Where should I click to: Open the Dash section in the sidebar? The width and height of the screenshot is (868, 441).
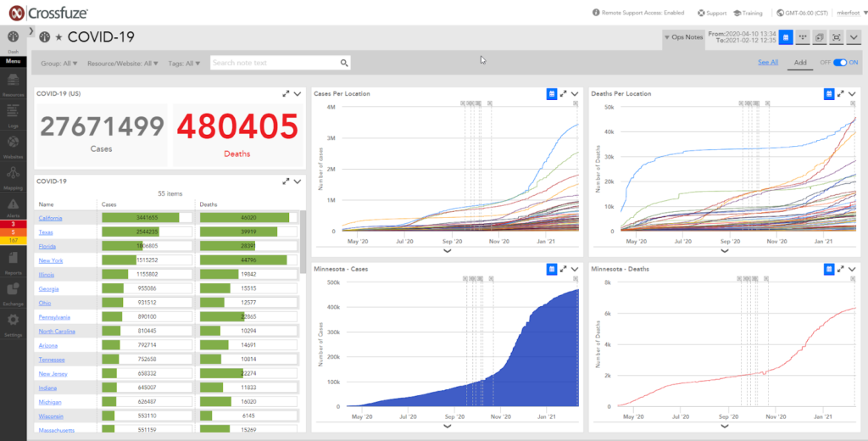point(13,41)
